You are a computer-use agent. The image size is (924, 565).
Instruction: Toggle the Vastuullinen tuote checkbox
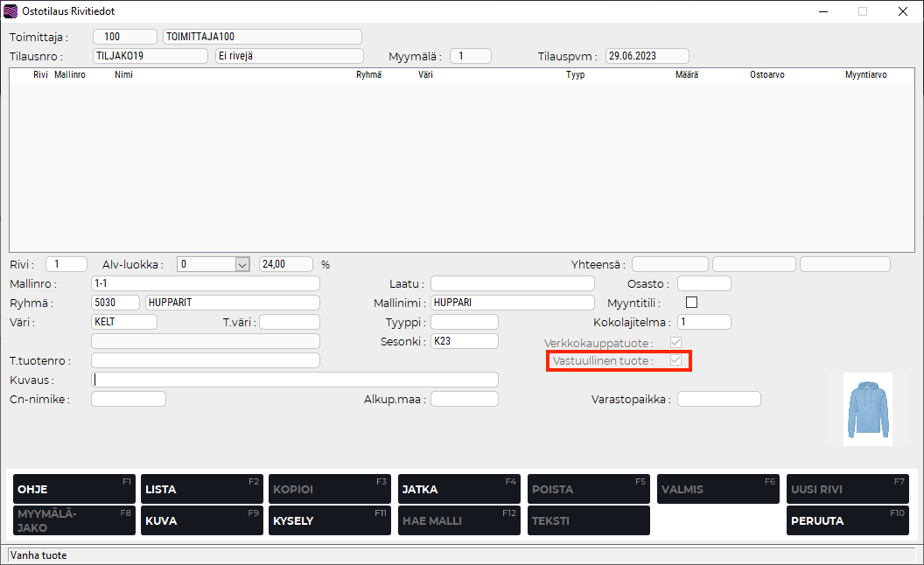(x=675, y=360)
